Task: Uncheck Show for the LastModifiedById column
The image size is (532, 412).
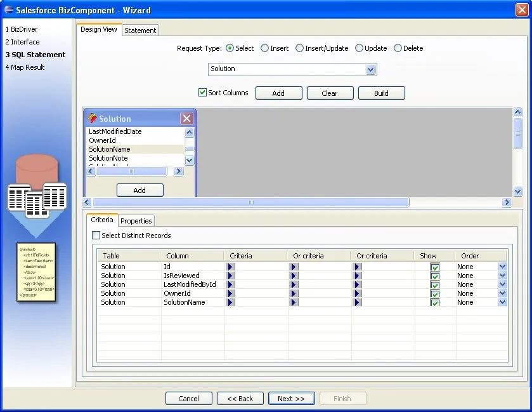Action: 435,284
